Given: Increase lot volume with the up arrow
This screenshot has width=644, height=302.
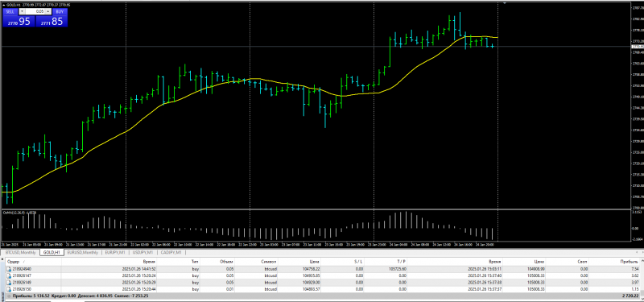Looking at the screenshot, I should (48, 11).
